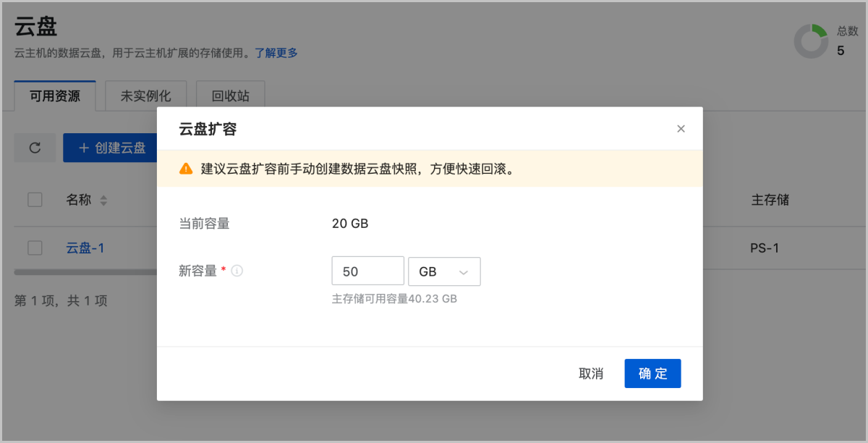This screenshot has width=868, height=443.
Task: Click the 总数 label near the chart
Action: (x=848, y=31)
